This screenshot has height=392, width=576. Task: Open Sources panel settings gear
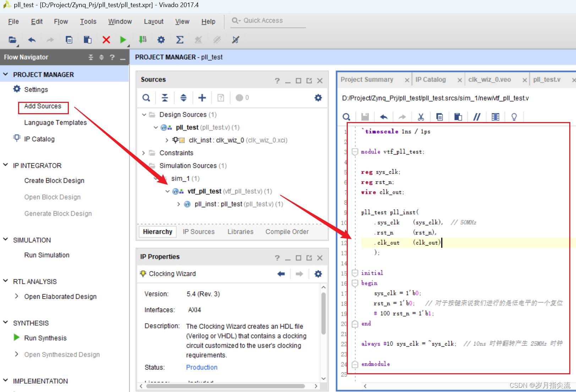[x=318, y=98]
